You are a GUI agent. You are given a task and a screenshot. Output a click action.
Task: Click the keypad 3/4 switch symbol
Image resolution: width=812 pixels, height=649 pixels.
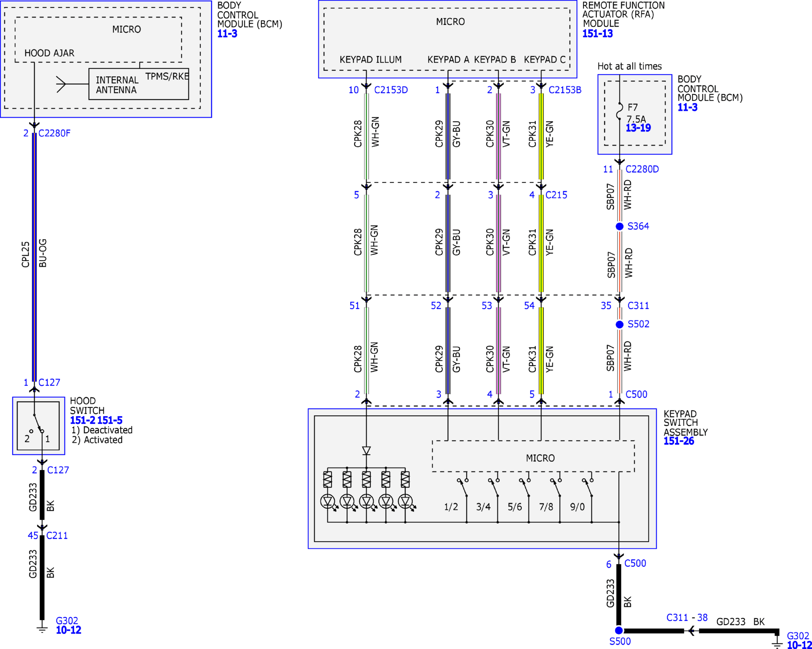(x=494, y=488)
